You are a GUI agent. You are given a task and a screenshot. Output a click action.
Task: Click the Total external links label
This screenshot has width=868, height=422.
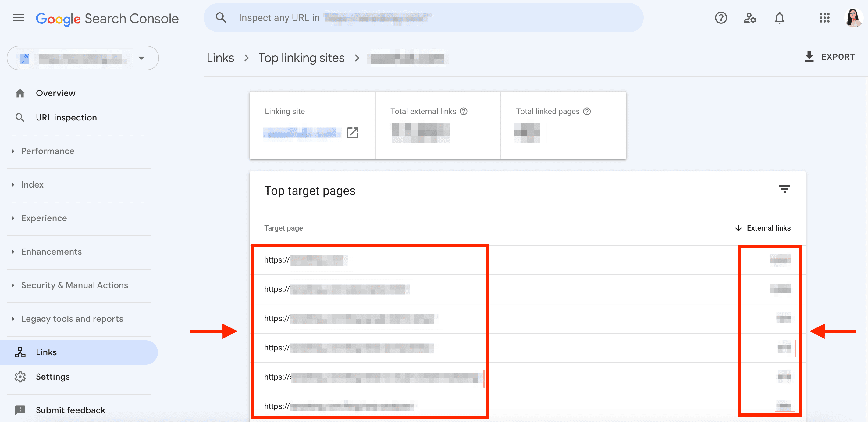pos(423,111)
